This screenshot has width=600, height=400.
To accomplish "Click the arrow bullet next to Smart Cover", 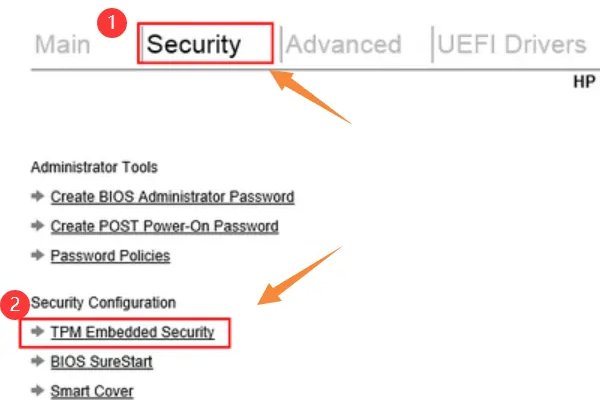I will (x=38, y=391).
